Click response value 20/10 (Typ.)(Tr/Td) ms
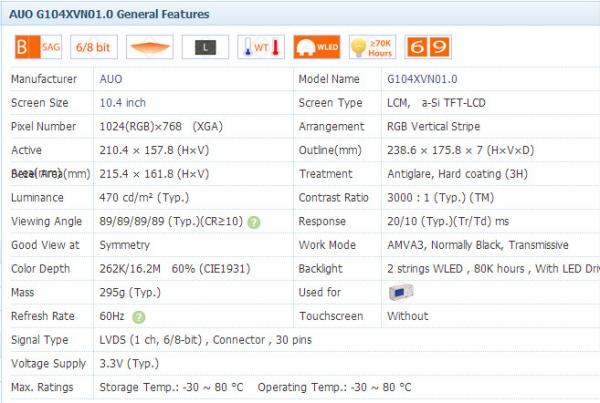This screenshot has width=600, height=403. [448, 222]
